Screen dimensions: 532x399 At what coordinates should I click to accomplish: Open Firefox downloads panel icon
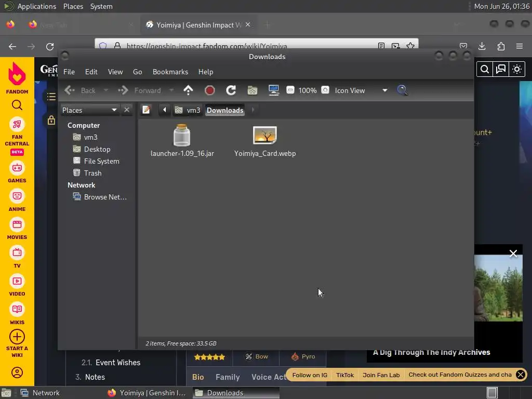tap(482, 46)
